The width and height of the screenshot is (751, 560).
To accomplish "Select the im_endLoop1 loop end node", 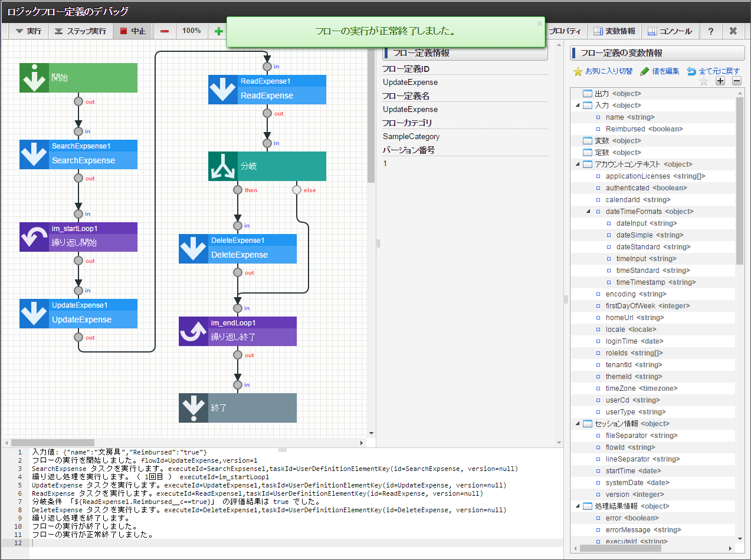I will tap(238, 331).
